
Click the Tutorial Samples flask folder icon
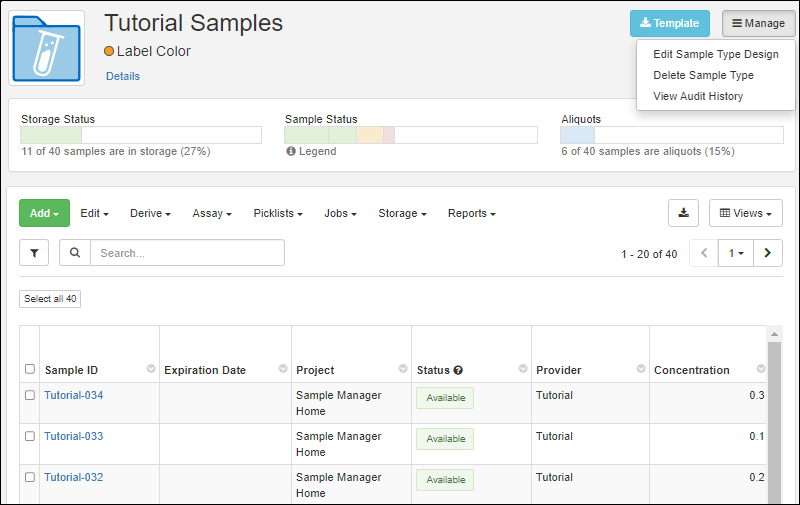pos(48,48)
